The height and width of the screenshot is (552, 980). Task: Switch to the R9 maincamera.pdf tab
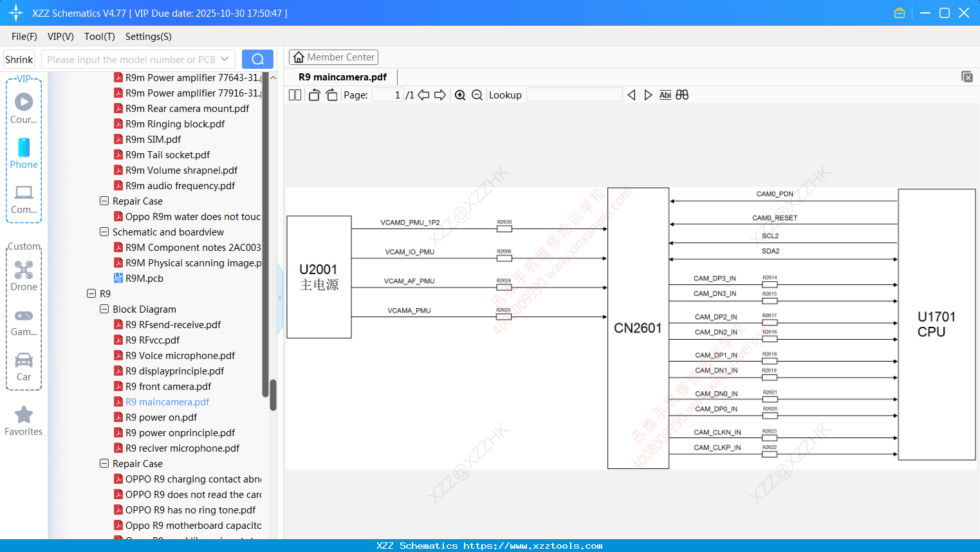(x=341, y=77)
